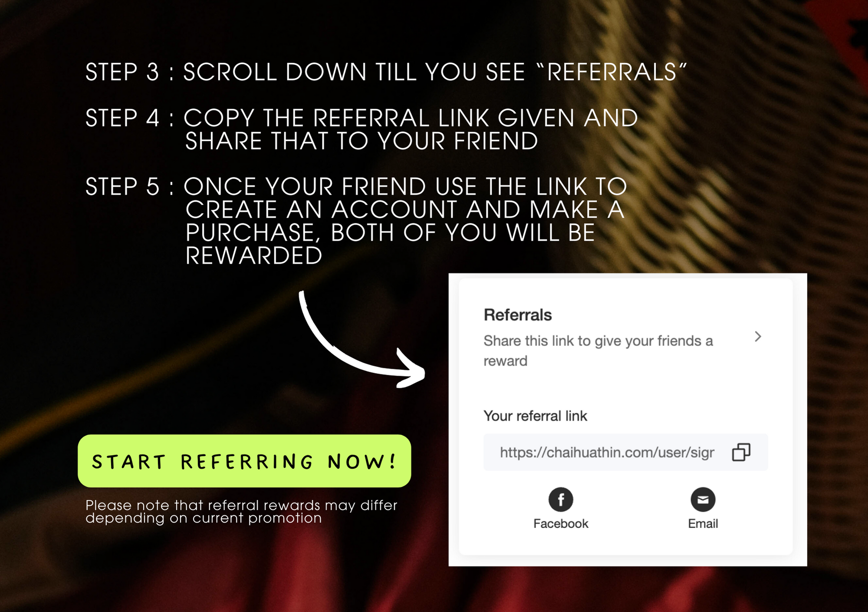Click the Step 4 instruction text
Screen dimensions: 868x612
click(x=362, y=129)
